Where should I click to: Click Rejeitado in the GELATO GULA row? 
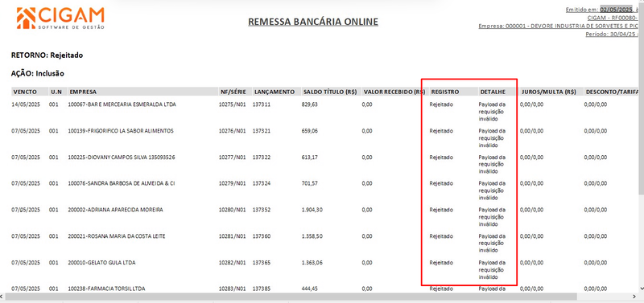coord(441,262)
